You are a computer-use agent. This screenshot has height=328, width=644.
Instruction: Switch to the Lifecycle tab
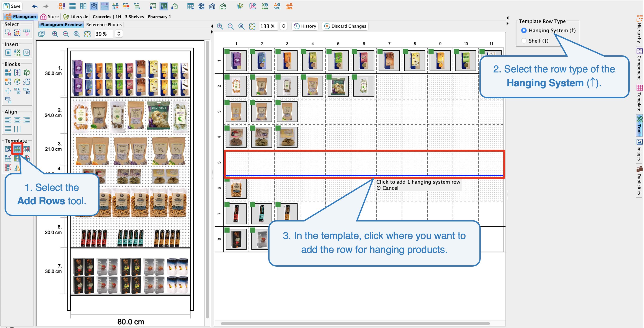(x=75, y=16)
